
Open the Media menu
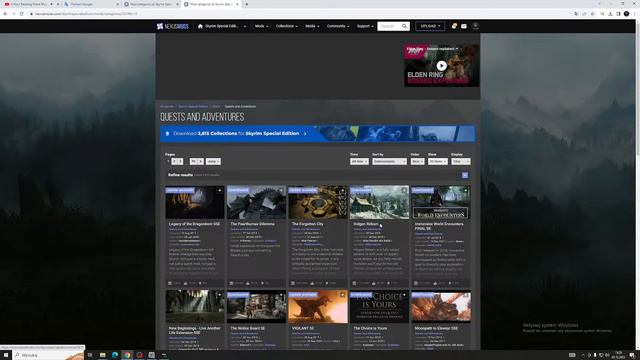pos(312,26)
